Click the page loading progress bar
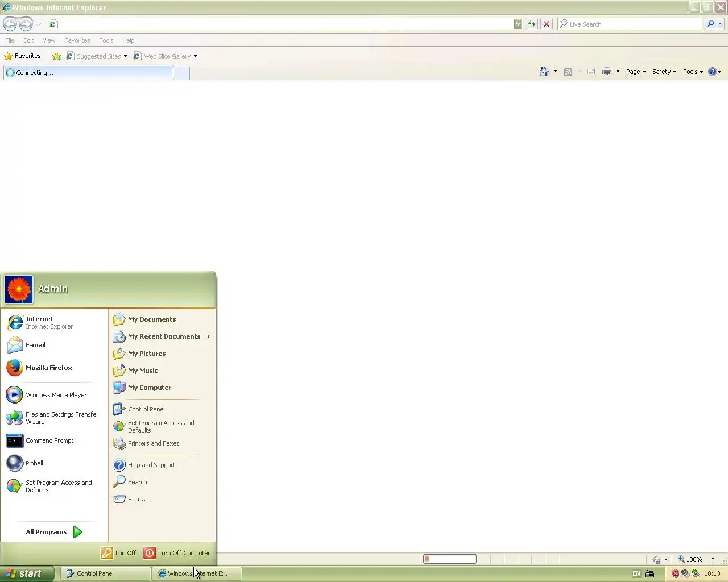728x582 pixels. coord(450,559)
